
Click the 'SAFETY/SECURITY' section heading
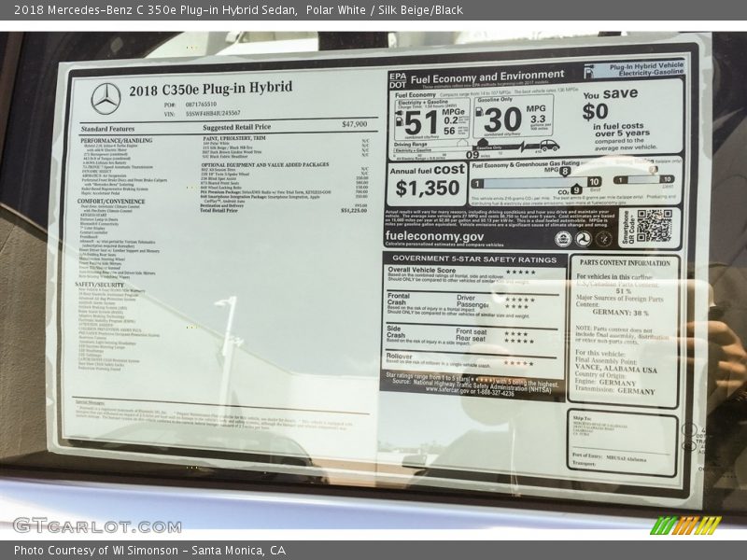99,285
